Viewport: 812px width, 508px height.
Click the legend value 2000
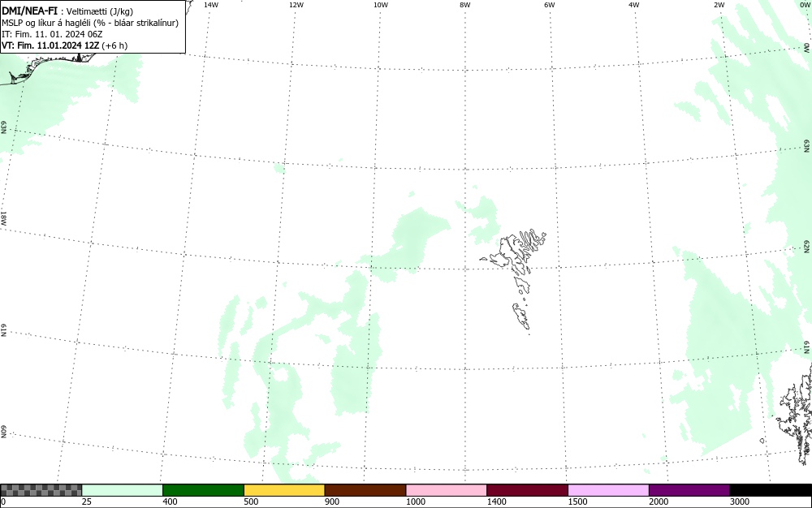[659, 502]
